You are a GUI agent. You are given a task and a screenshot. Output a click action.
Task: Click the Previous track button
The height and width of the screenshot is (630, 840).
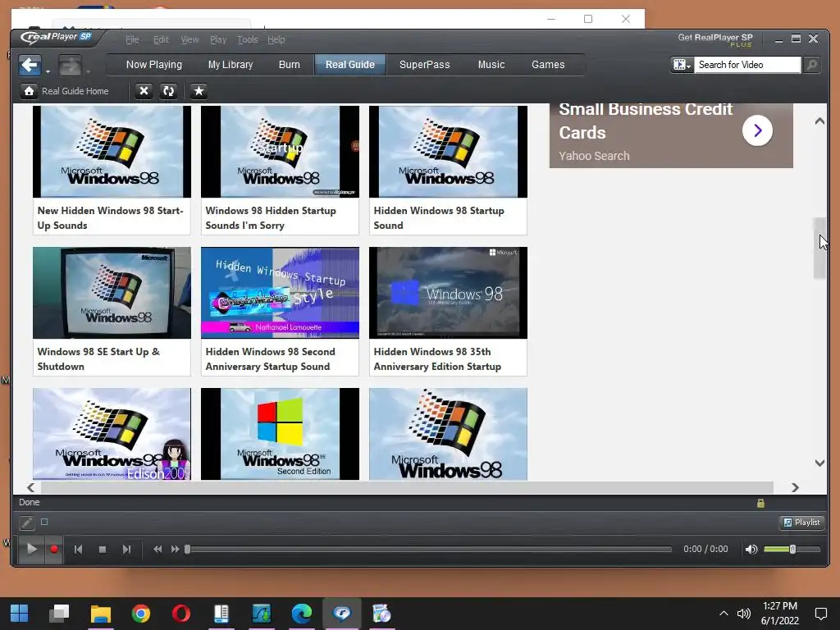[x=78, y=549]
